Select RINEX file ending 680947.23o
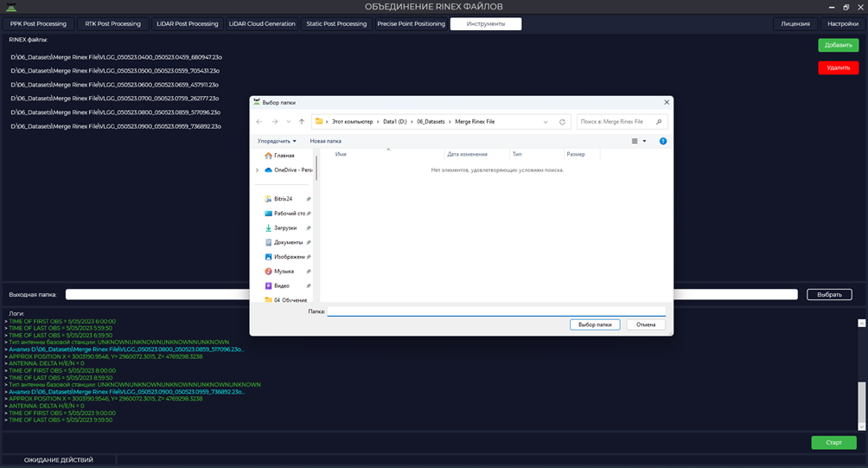Viewport: 868px width, 468px height. pos(116,57)
